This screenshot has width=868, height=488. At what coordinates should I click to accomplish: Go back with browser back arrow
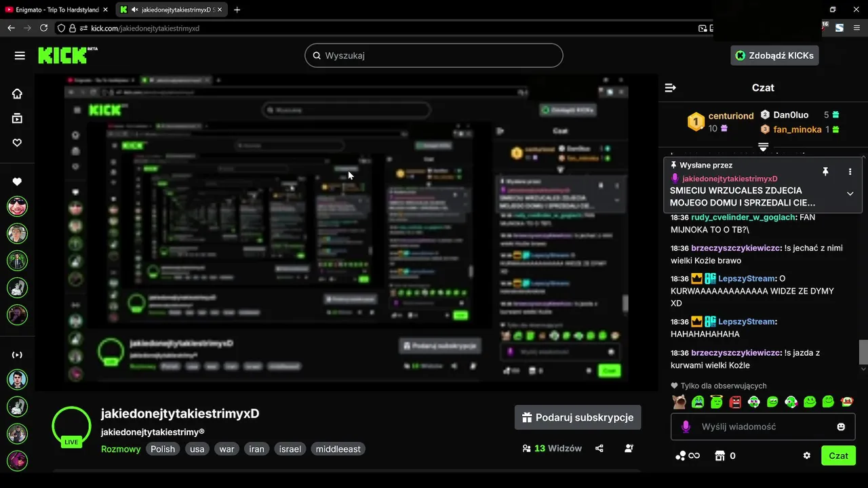tap(11, 28)
